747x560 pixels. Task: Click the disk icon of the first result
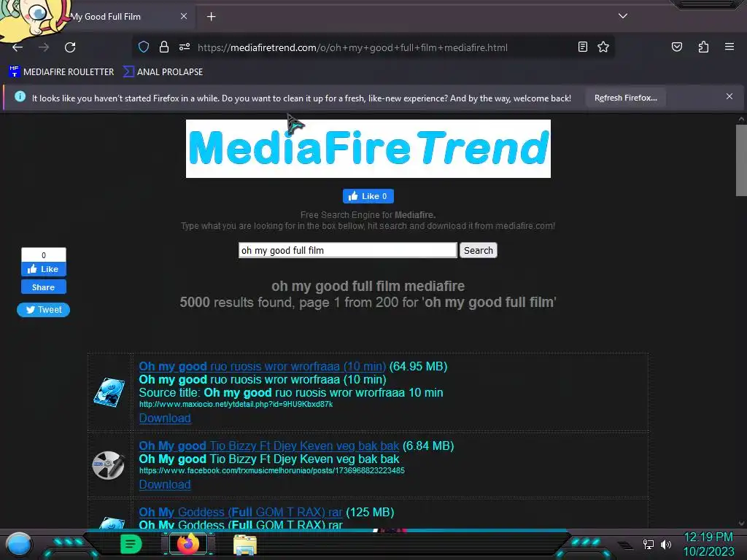[109, 392]
